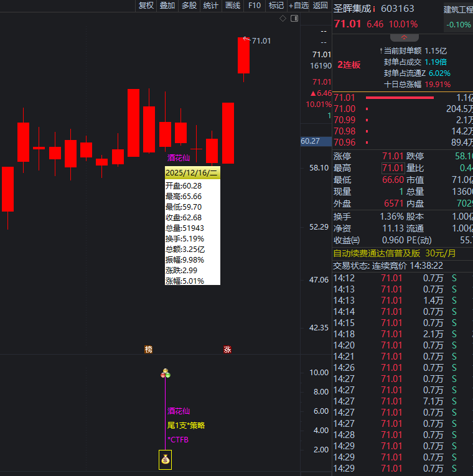The height and width of the screenshot is (476, 473).
Task: Click the 返回 back button
Action: [321, 6]
